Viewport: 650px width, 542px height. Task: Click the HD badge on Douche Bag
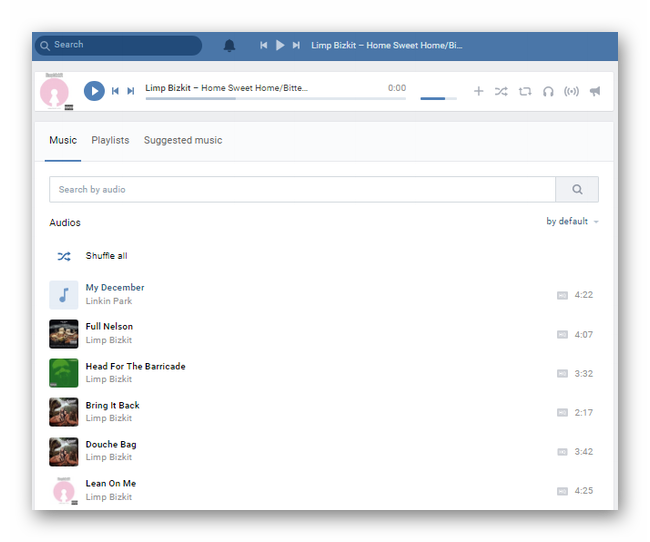click(562, 452)
